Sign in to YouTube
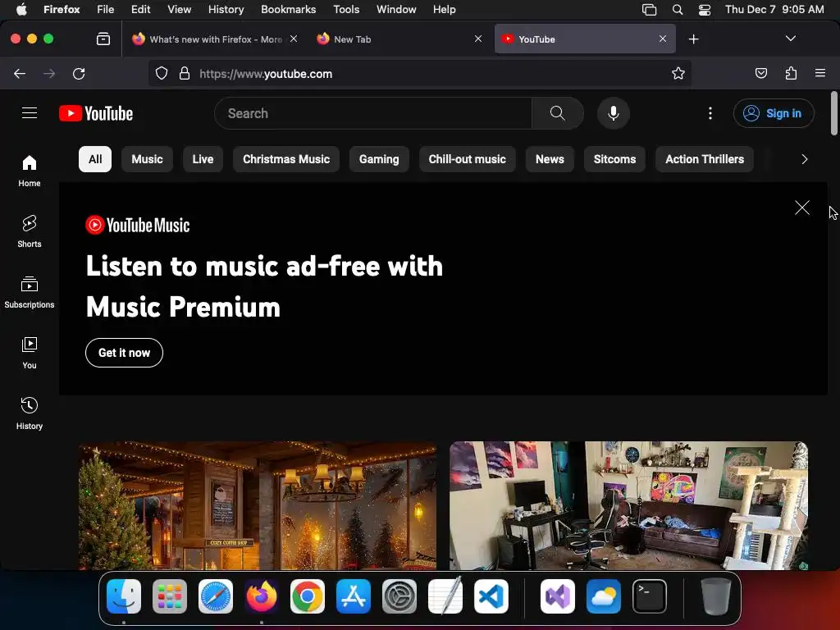Viewport: 840px width, 630px height. pos(774,113)
